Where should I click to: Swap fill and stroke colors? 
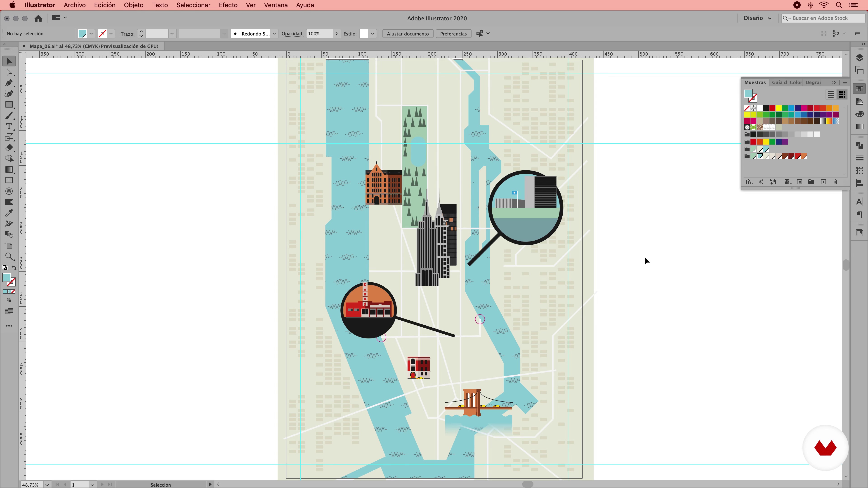pyautogui.click(x=14, y=268)
